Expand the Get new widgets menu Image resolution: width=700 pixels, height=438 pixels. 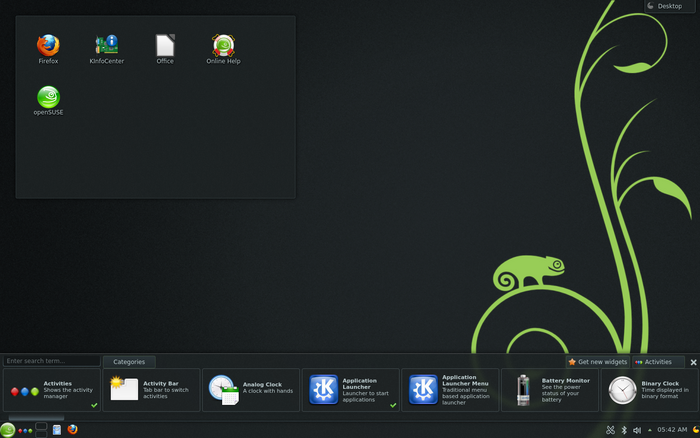tap(597, 362)
